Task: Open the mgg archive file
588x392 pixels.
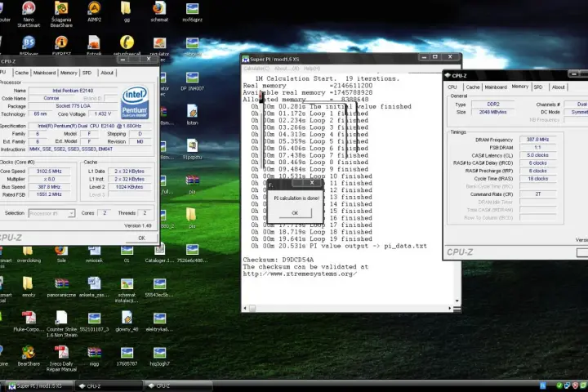Action: [94, 356]
